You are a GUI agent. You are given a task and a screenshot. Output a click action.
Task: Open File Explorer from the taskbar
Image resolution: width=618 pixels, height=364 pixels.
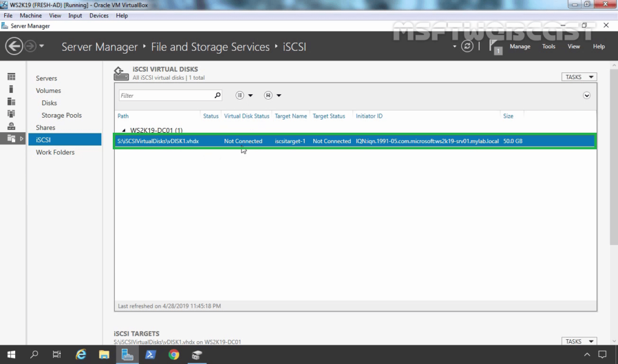coord(104,354)
